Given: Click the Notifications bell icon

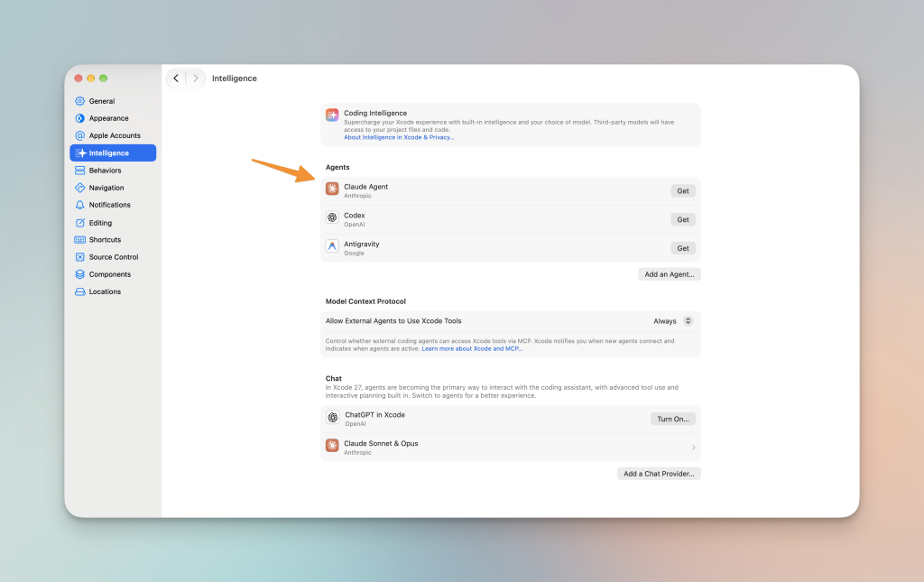Looking at the screenshot, I should (x=80, y=205).
